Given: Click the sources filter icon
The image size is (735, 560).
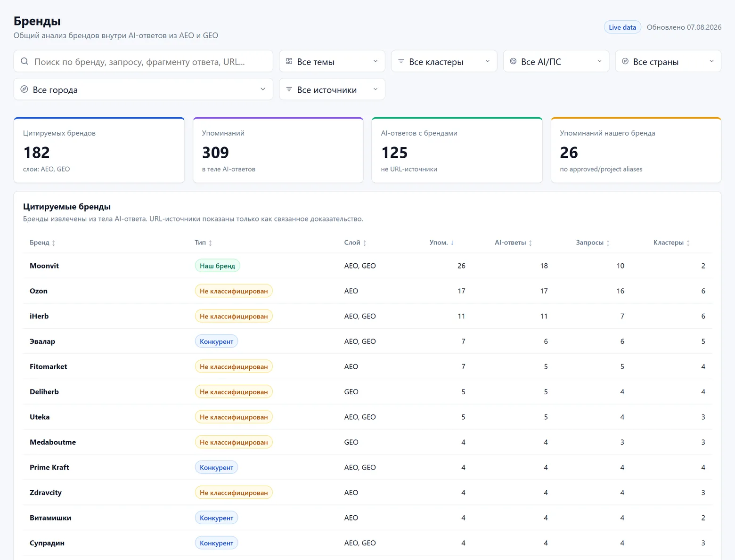Looking at the screenshot, I should [289, 89].
